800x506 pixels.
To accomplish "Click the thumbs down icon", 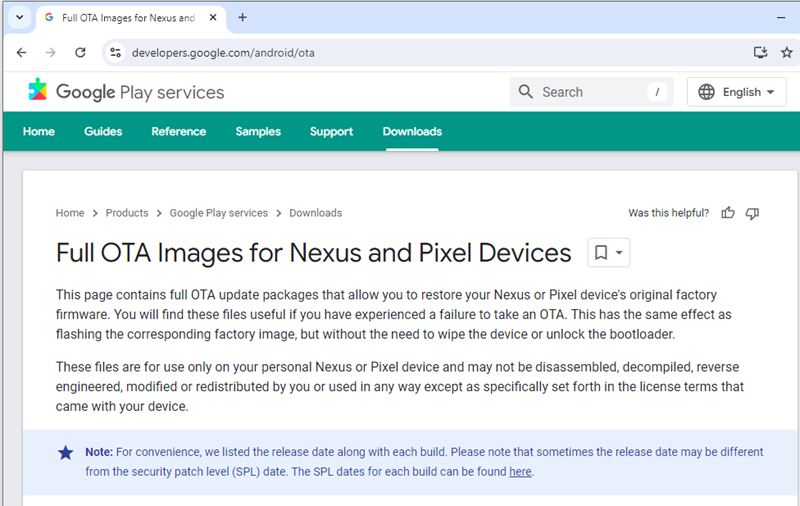I will coord(752,213).
